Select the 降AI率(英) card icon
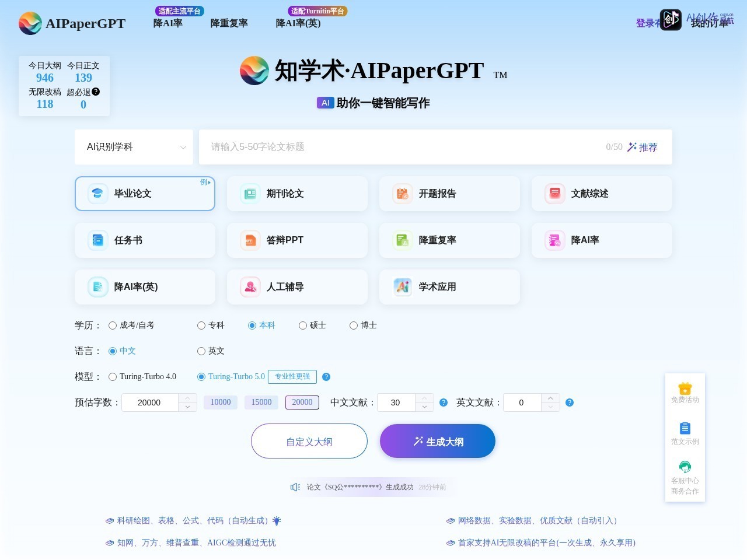The height and width of the screenshot is (560, 747). coord(97,286)
